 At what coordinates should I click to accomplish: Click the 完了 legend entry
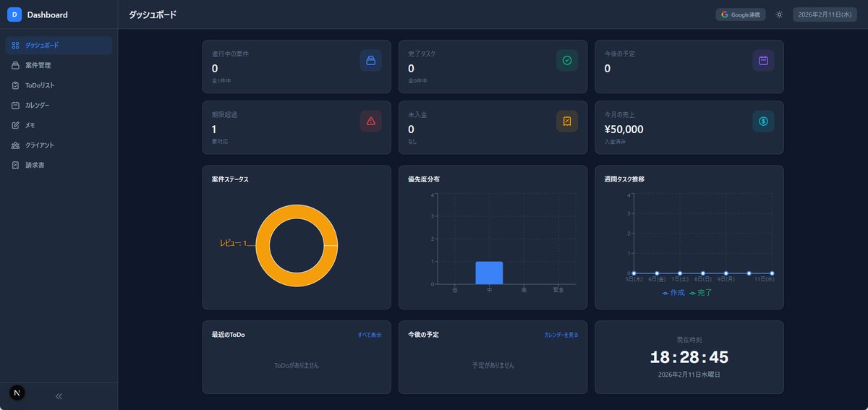tap(701, 293)
